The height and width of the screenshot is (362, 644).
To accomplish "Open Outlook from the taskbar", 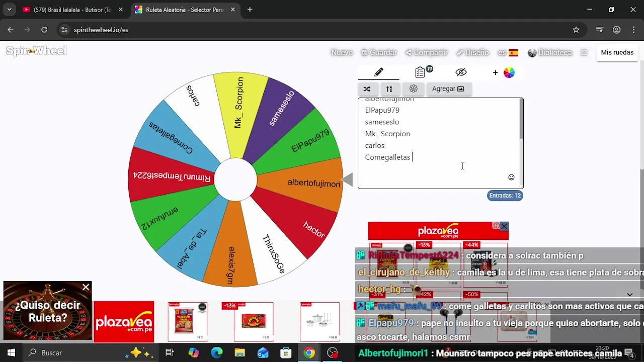I will click(x=263, y=353).
